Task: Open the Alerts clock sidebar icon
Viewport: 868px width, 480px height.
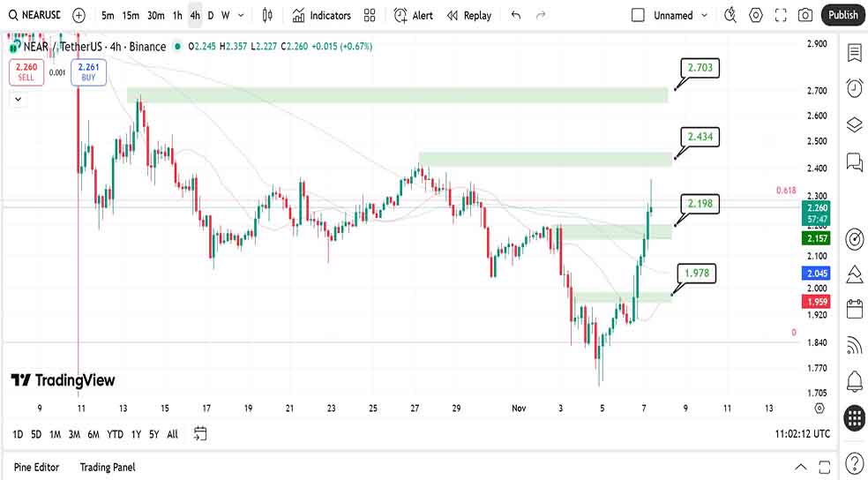Action: click(854, 87)
